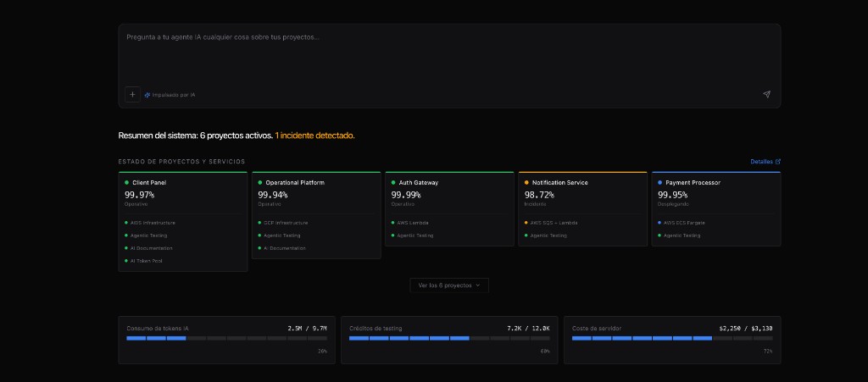Expand Ver los 6 proyectos button
The height and width of the screenshot is (382, 868).
(x=449, y=285)
